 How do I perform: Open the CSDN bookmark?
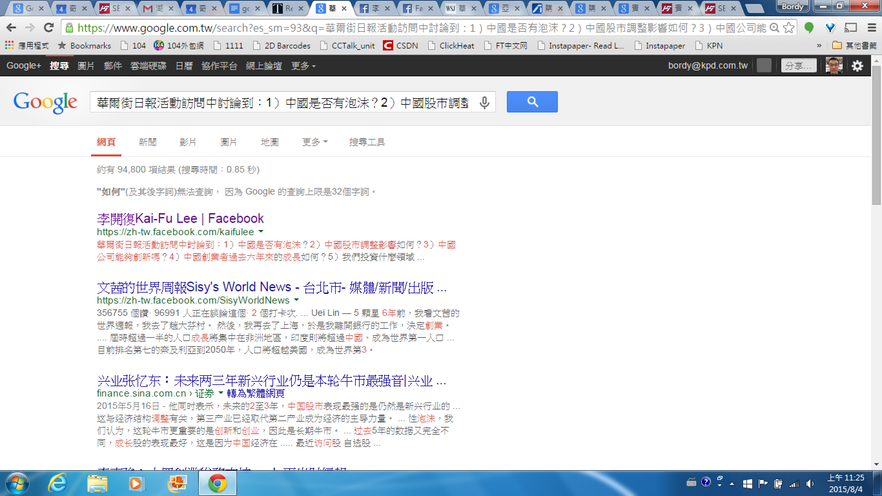(x=400, y=46)
